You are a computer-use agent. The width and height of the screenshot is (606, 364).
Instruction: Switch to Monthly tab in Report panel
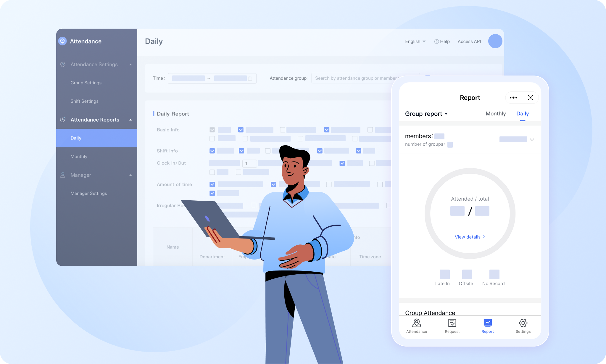(496, 114)
